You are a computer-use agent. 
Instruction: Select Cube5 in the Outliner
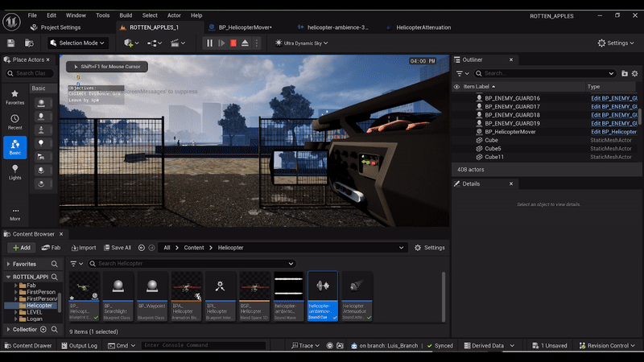click(x=493, y=149)
